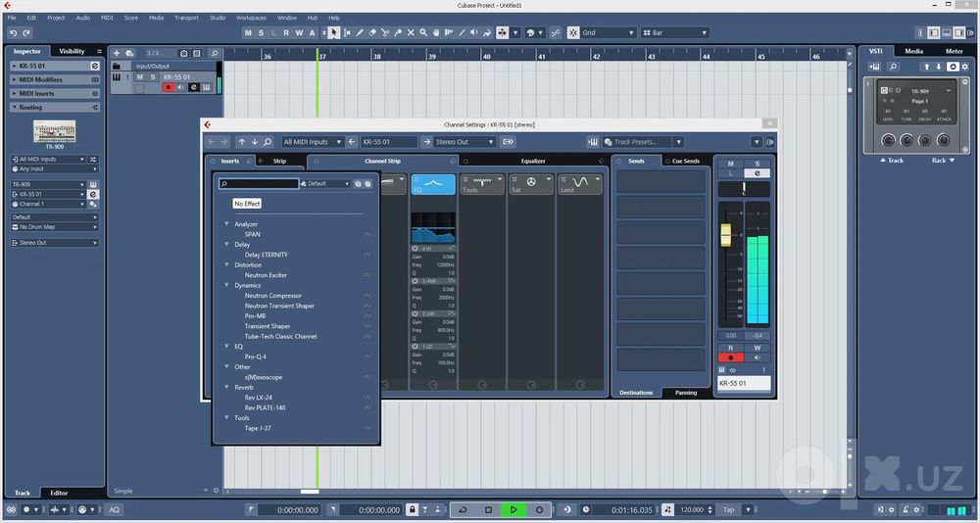Image resolution: width=980 pixels, height=523 pixels.
Task: Toggle global Write W automation button
Action: pos(299,32)
